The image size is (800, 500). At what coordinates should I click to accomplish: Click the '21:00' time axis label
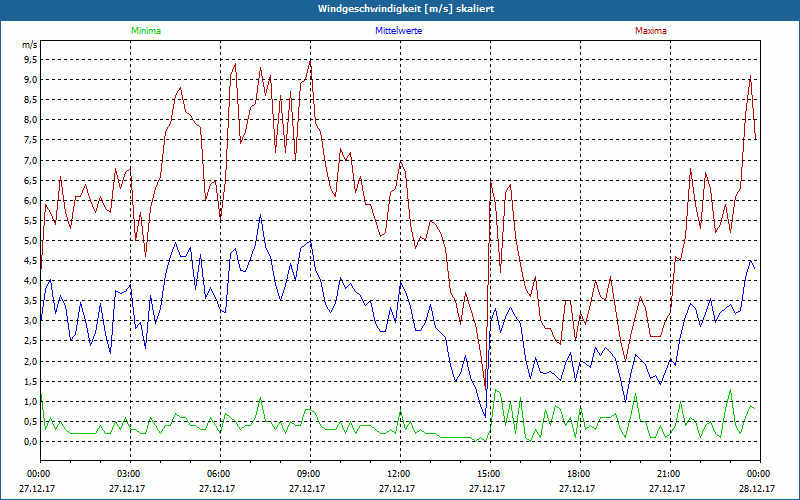coord(670,473)
